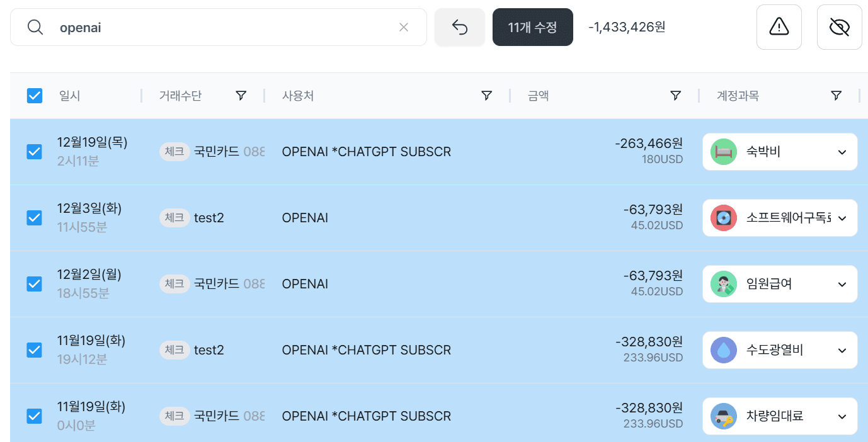Click the 일시 column header

click(69, 96)
